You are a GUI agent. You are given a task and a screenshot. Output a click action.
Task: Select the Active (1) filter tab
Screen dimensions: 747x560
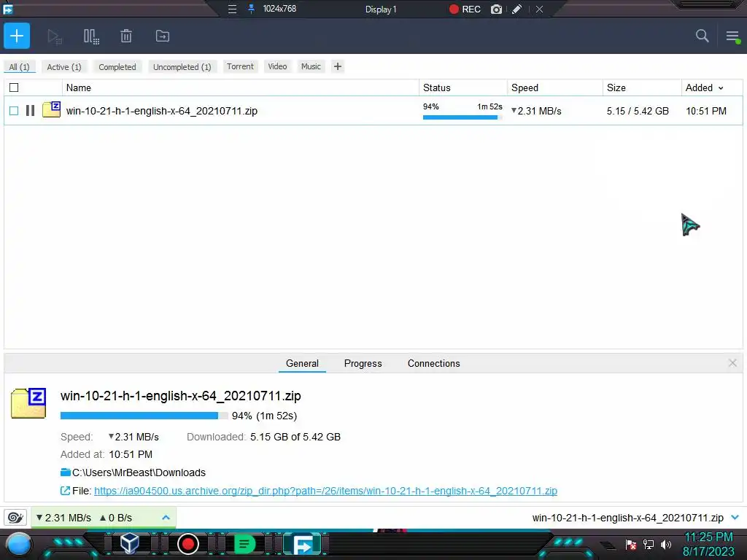(64, 66)
